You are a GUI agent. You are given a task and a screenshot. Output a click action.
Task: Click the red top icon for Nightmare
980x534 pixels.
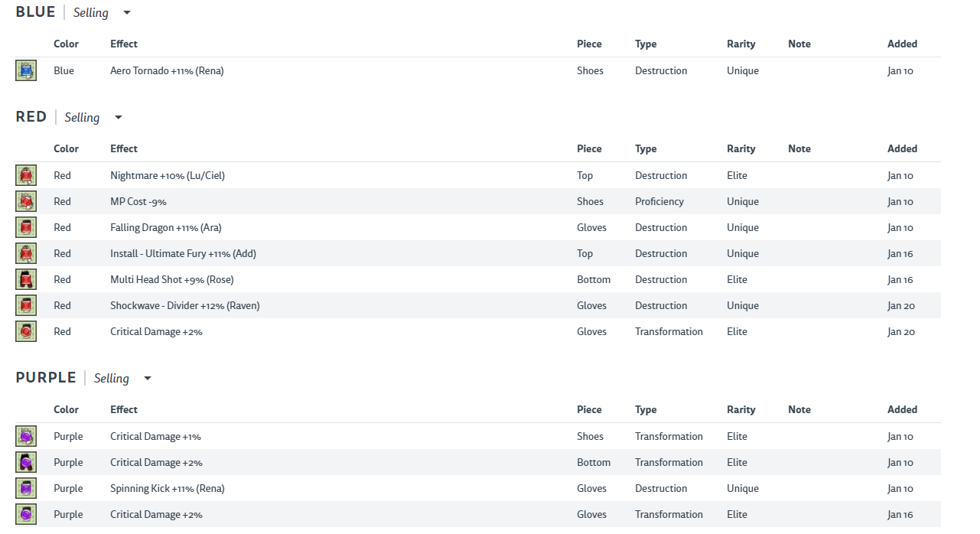[x=26, y=175]
